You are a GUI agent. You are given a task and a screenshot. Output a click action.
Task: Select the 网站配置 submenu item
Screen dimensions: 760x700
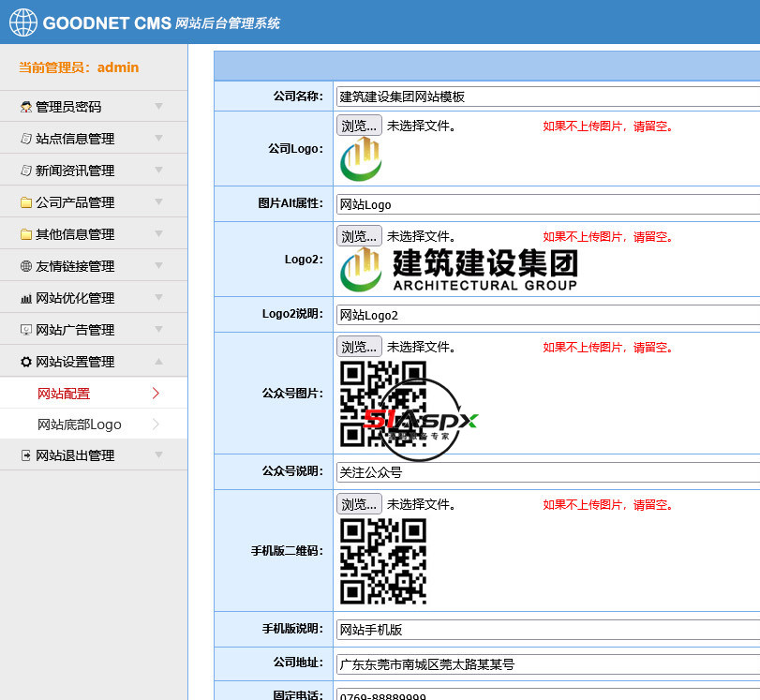coord(94,394)
